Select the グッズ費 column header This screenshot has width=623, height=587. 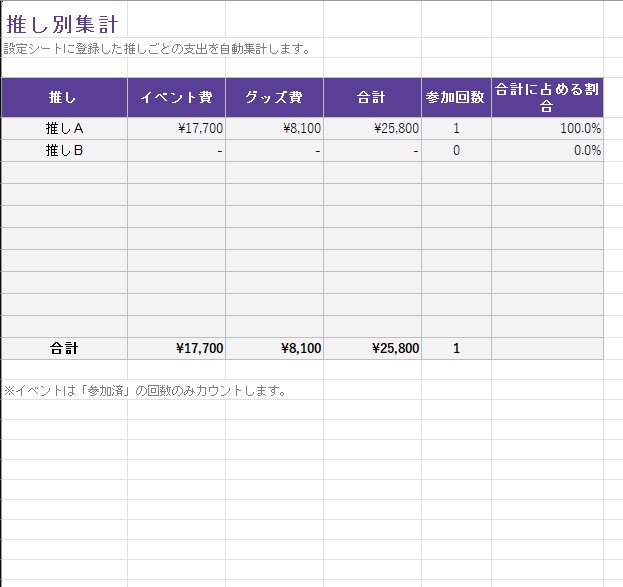click(275, 97)
